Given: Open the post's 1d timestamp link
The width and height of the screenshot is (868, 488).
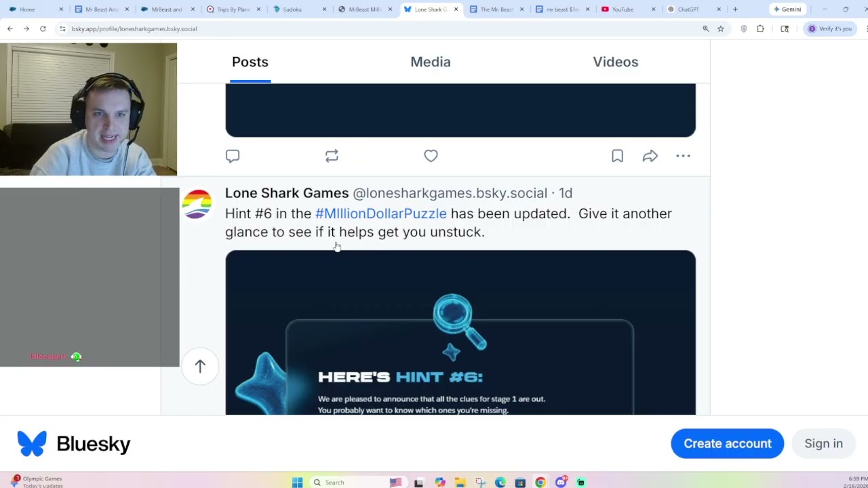Looking at the screenshot, I should point(566,193).
